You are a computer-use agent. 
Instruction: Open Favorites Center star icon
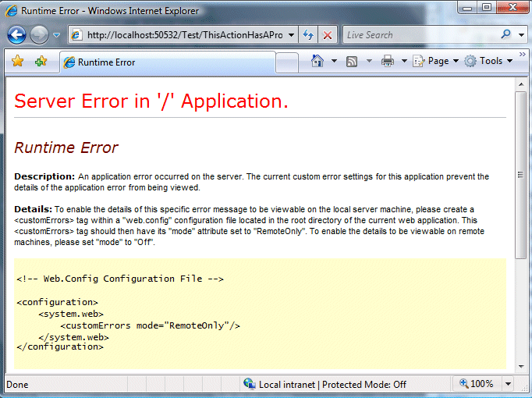point(18,62)
